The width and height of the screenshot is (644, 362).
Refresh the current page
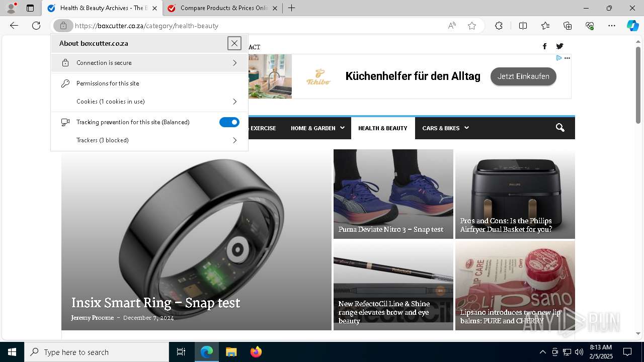[x=36, y=26]
